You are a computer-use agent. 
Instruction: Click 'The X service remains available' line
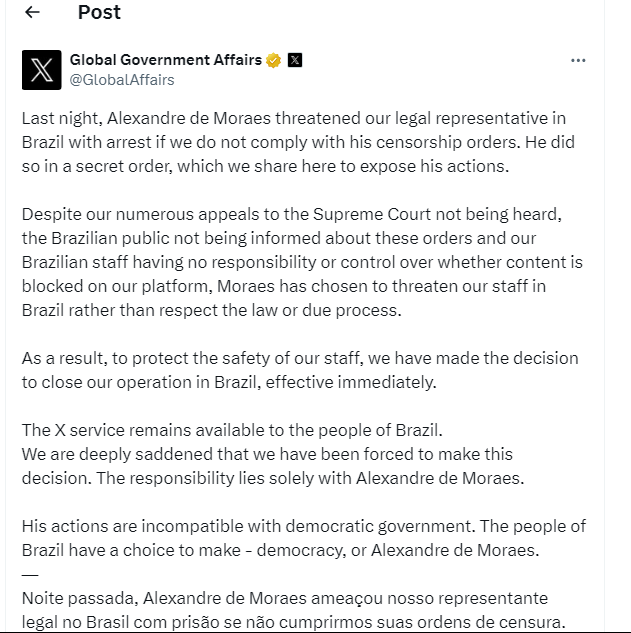tap(232, 430)
